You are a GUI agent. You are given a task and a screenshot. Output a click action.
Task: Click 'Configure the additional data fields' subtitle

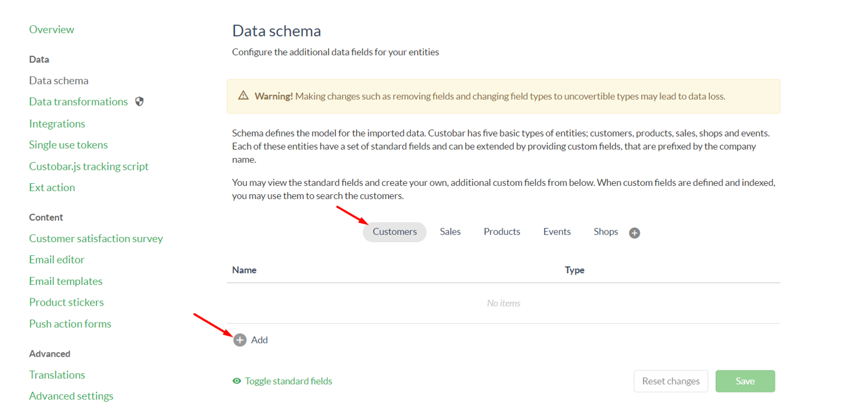pyautogui.click(x=336, y=52)
